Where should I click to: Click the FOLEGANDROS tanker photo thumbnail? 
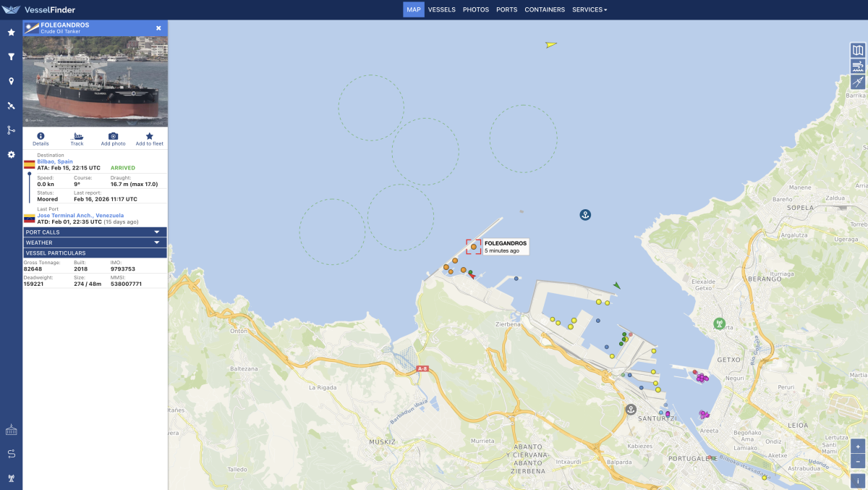click(95, 81)
